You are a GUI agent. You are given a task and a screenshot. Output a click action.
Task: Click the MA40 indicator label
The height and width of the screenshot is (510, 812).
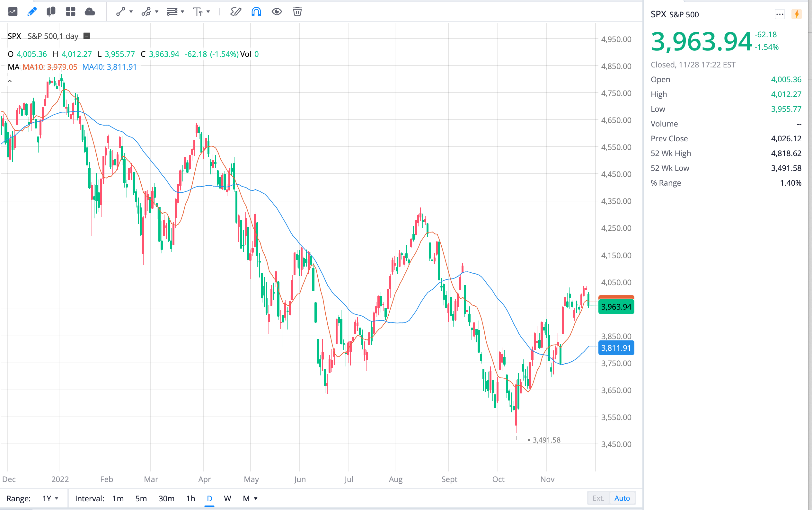coord(109,67)
